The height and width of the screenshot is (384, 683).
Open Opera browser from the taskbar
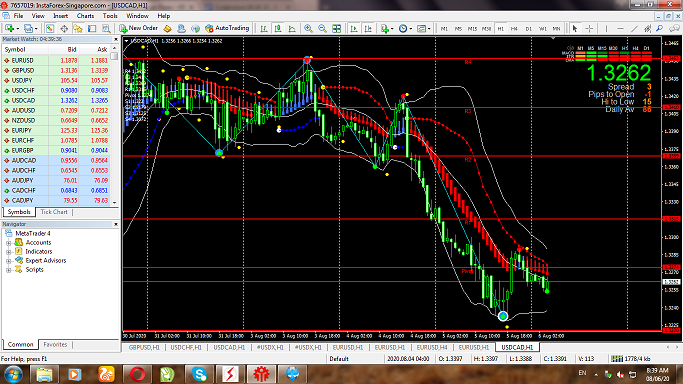(137, 374)
